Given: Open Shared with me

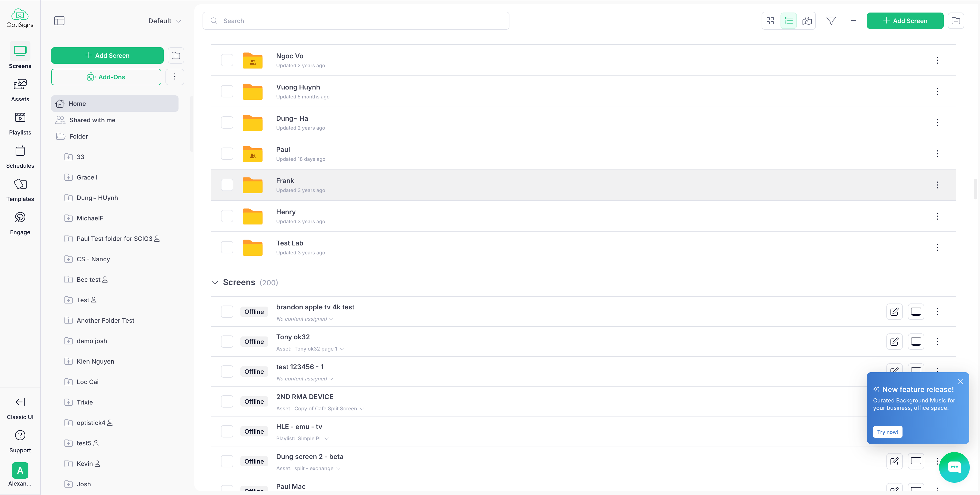Looking at the screenshot, I should pyautogui.click(x=92, y=120).
